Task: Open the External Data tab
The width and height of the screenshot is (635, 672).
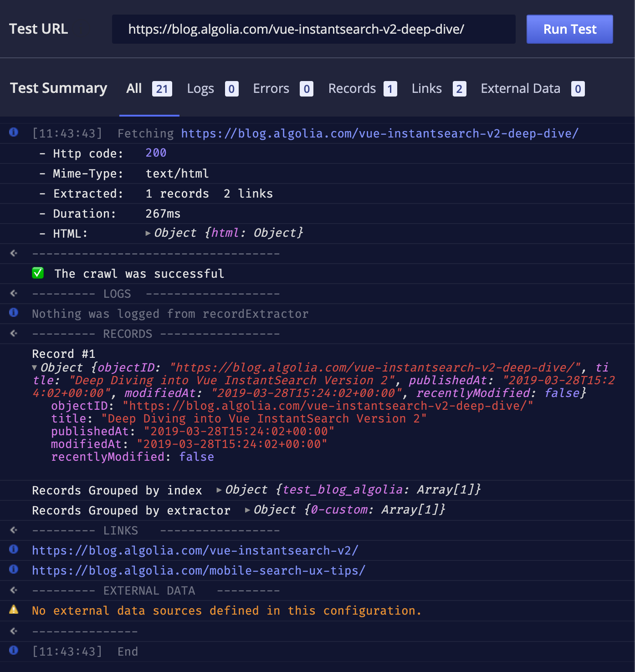Action: click(x=521, y=88)
